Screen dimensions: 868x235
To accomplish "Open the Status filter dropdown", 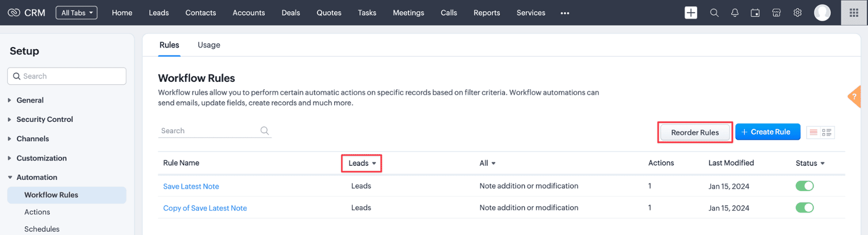I will click(810, 163).
